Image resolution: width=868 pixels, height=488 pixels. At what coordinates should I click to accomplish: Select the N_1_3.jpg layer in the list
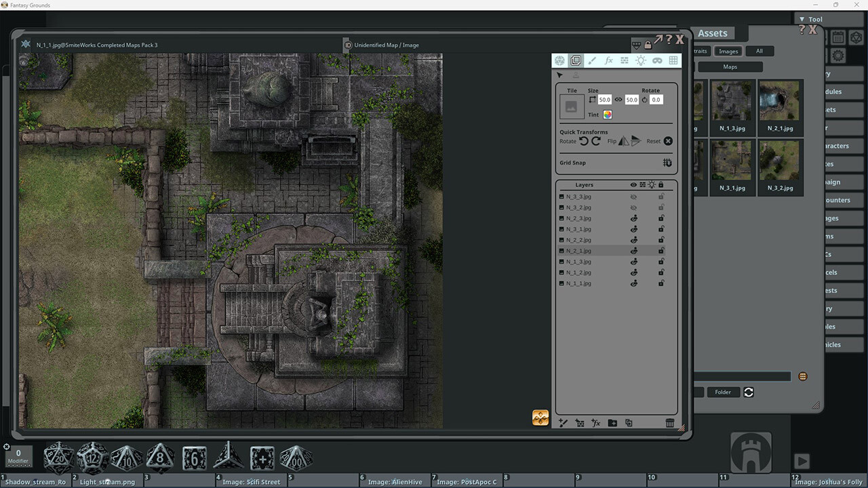[x=578, y=262]
